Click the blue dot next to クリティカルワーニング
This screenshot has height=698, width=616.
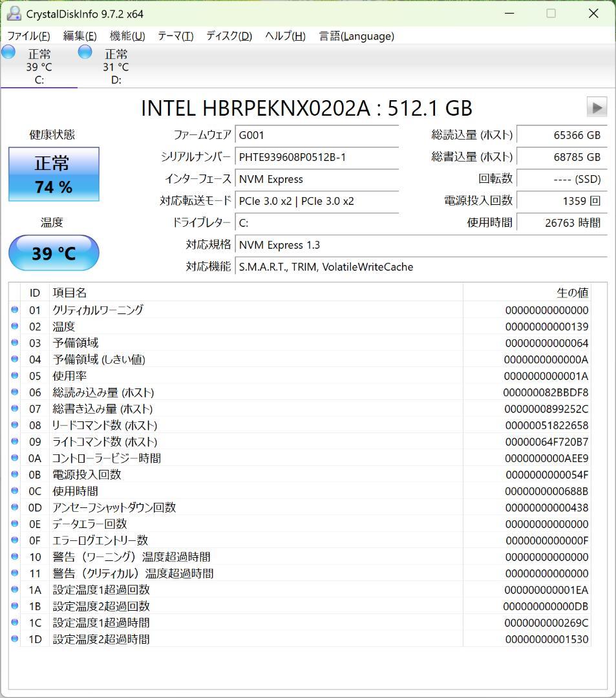click(14, 310)
